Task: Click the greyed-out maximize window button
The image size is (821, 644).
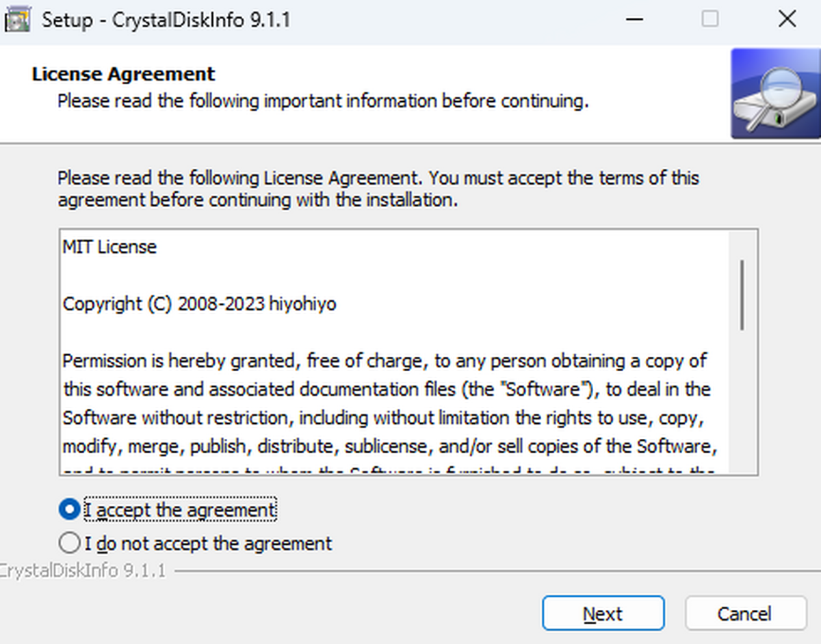Action: coord(710,19)
